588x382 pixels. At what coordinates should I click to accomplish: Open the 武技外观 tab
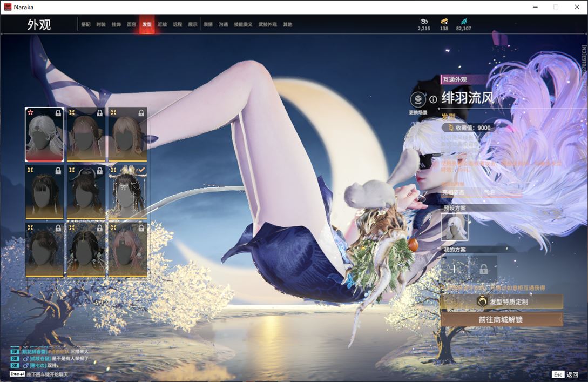[x=267, y=25]
